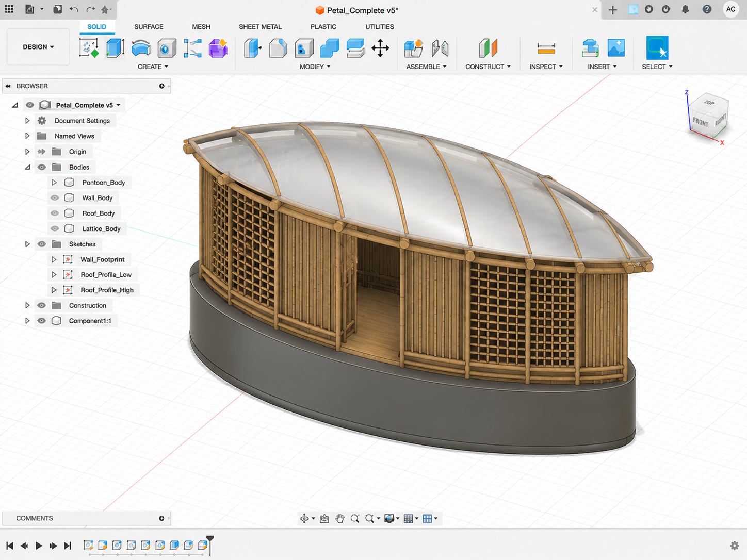Open the ASSEMBLE dropdown

[x=426, y=67]
